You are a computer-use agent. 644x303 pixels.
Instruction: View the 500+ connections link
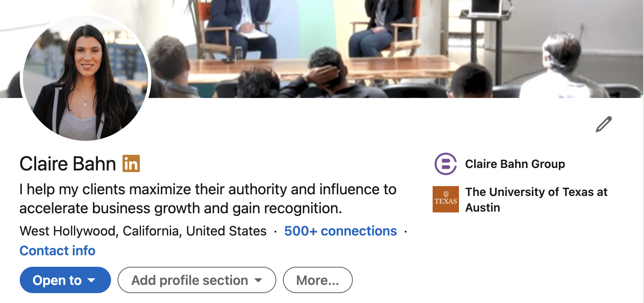point(341,231)
